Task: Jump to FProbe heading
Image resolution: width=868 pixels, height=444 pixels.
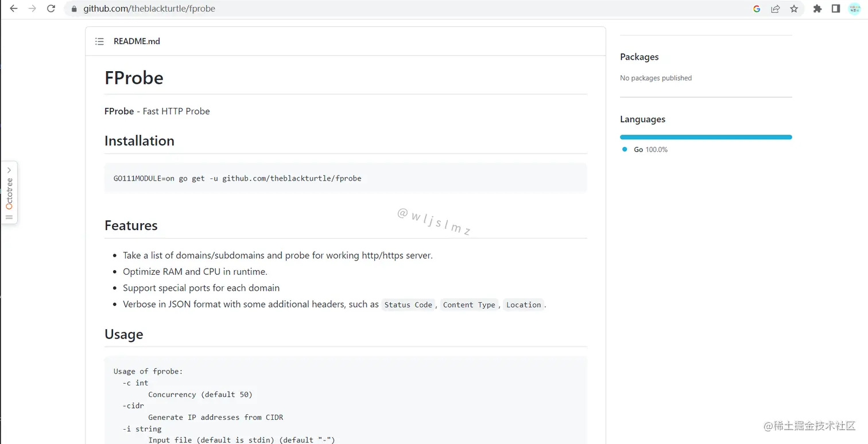Action: point(134,78)
